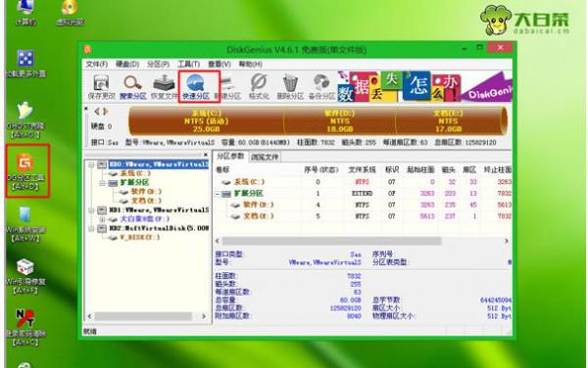This screenshot has width=588, height=368.
Task: Open 登录密码清除 [Alt+C] desktop icon
Action: [x=25, y=327]
